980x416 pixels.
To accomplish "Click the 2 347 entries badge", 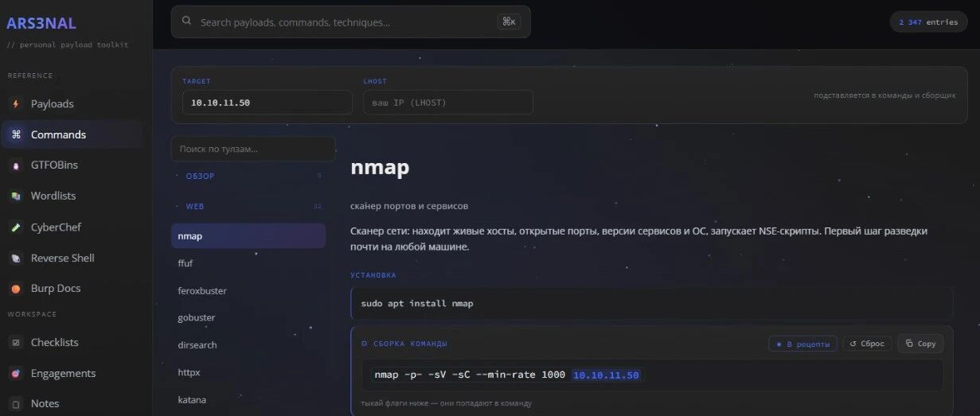I will click(928, 22).
